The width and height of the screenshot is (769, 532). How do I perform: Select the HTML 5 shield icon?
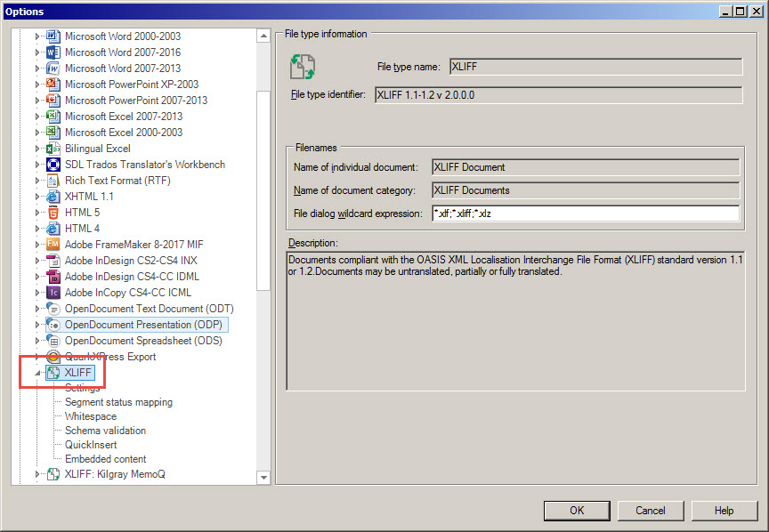click(53, 213)
